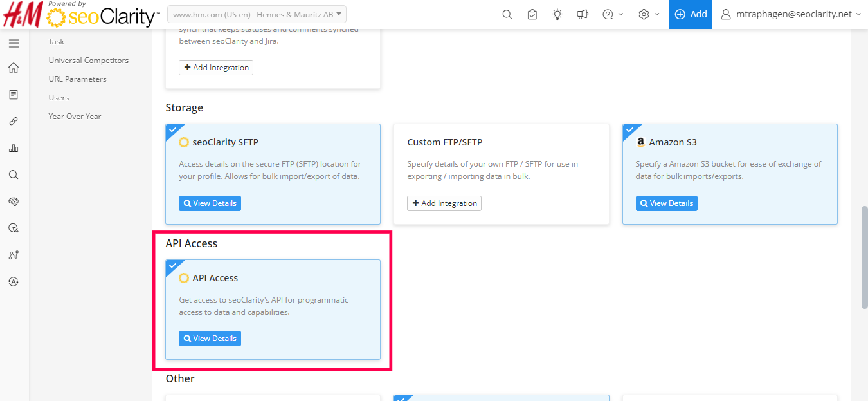Open the link icon in left sidebar
868x401 pixels.
tap(14, 121)
